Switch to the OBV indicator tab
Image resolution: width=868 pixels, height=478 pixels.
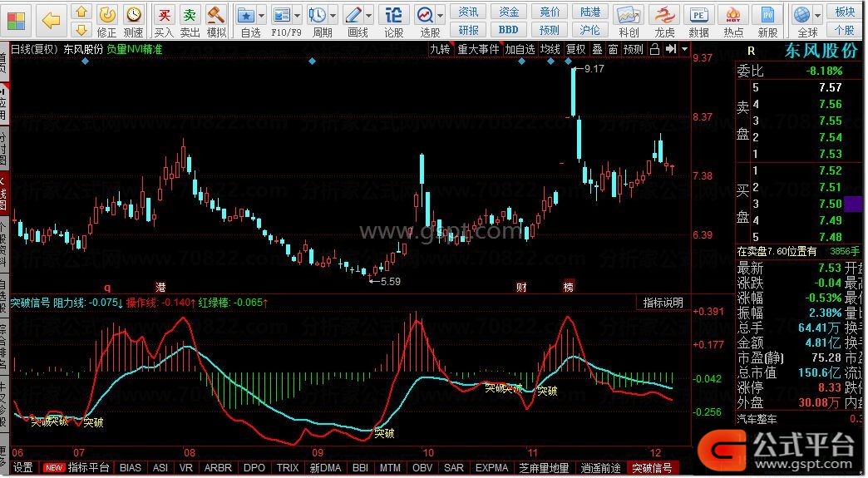[422, 468]
